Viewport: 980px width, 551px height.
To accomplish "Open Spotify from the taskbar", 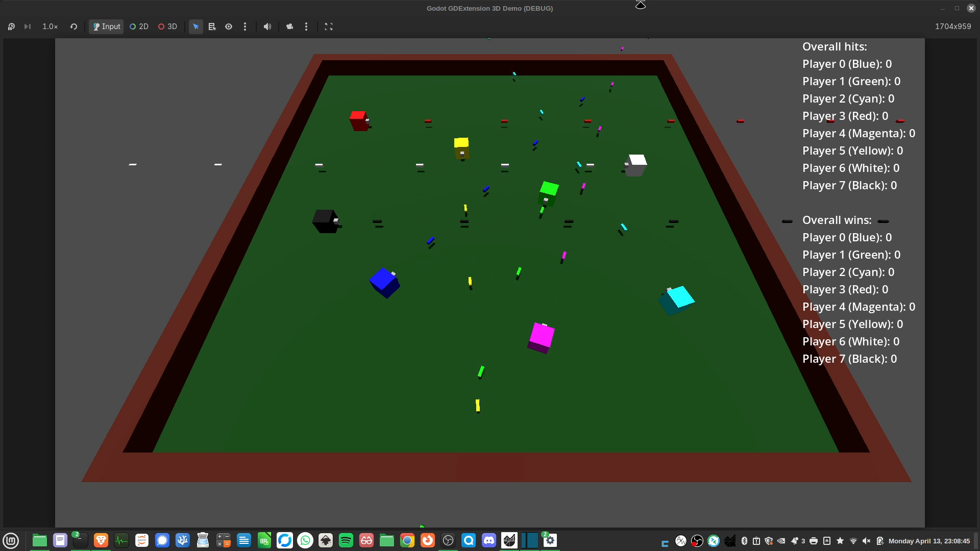I will pos(346,540).
